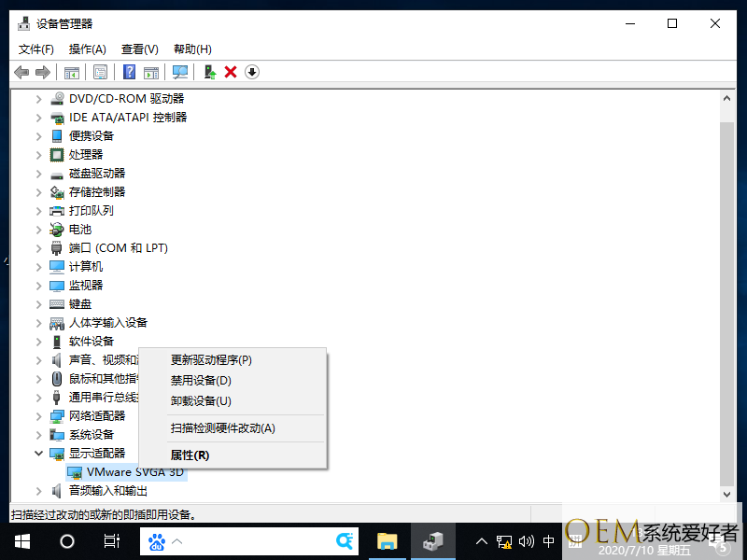Open the 操作(A) menu
Screen dimensions: 747x560
pos(87,49)
